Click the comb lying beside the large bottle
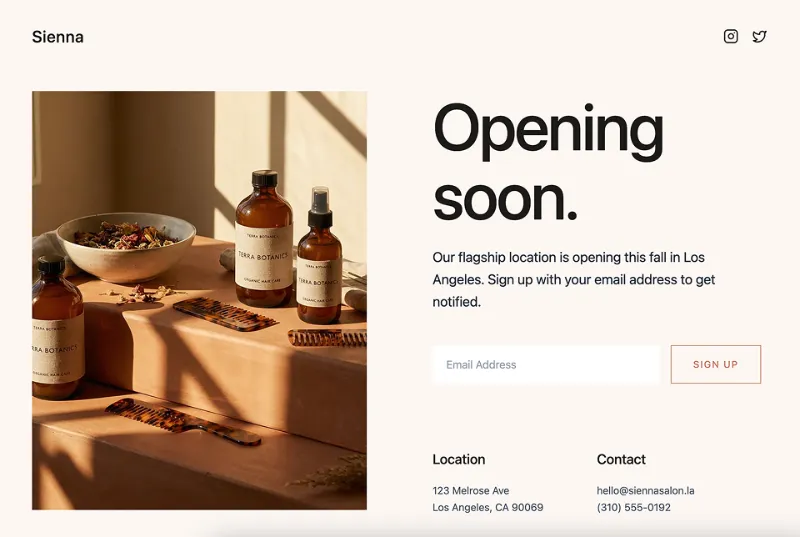This screenshot has width=800, height=537. coord(224,315)
